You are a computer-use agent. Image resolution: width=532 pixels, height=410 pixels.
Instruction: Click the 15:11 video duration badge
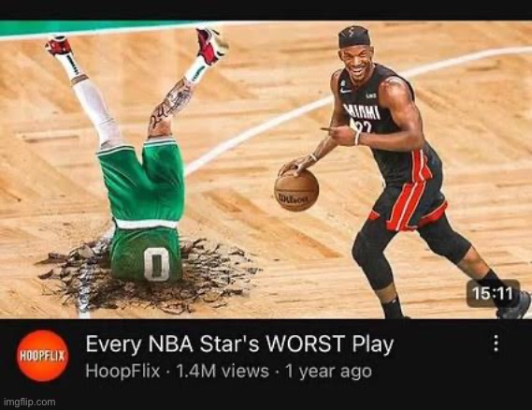493,294
